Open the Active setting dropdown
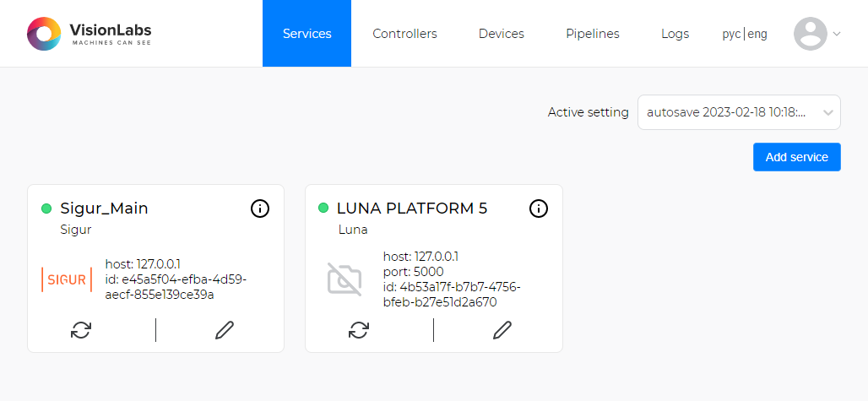Image resolution: width=868 pixels, height=401 pixels. (739, 112)
